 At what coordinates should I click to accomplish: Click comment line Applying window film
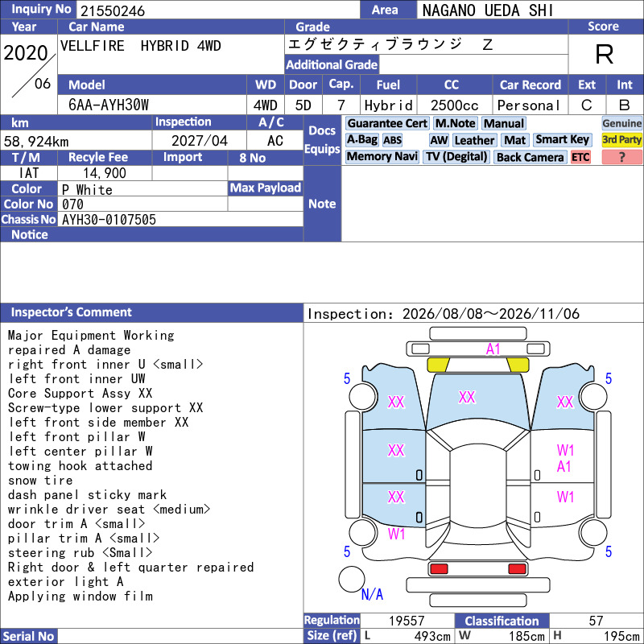pyautogui.click(x=80, y=596)
